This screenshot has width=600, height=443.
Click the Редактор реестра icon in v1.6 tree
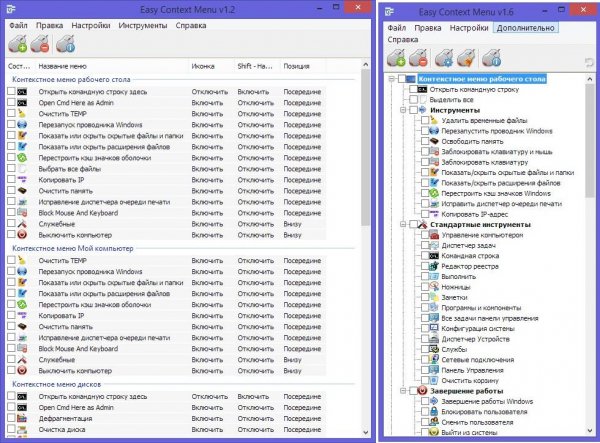(x=434, y=266)
